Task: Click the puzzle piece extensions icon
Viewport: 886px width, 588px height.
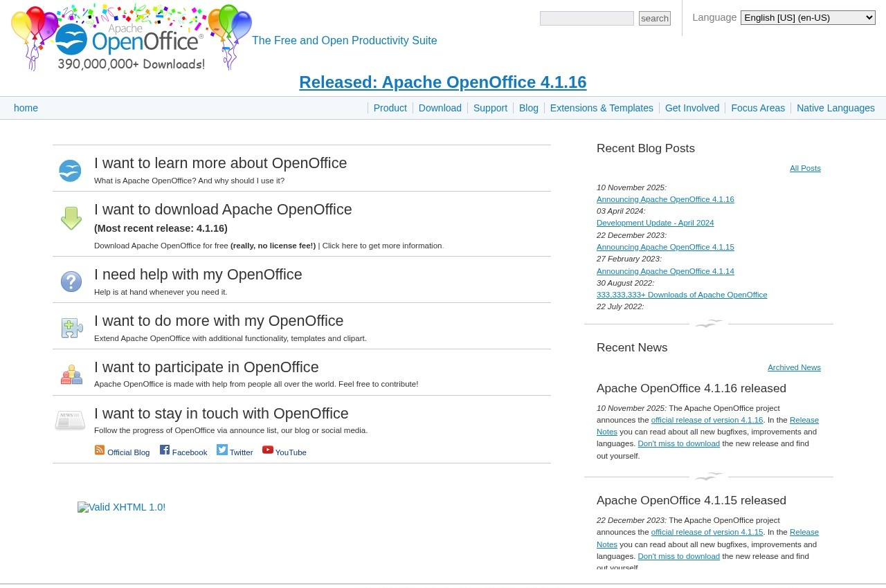Action: pos(72,328)
